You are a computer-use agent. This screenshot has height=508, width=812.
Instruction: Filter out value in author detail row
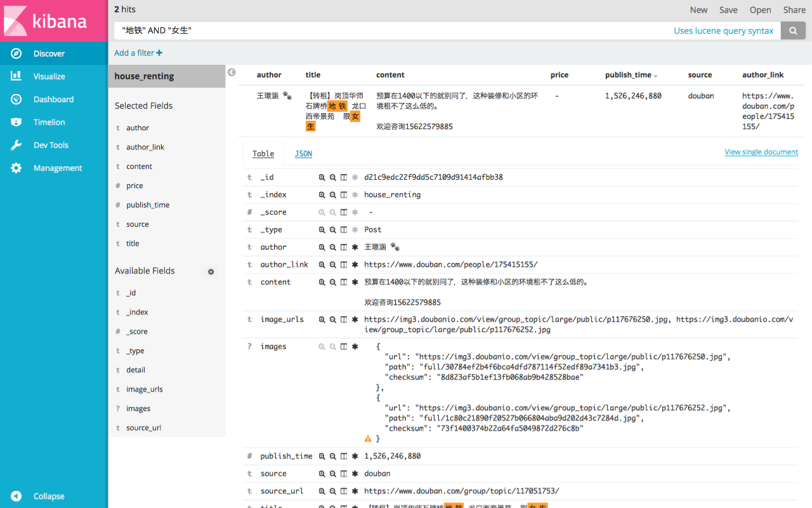[x=332, y=247]
